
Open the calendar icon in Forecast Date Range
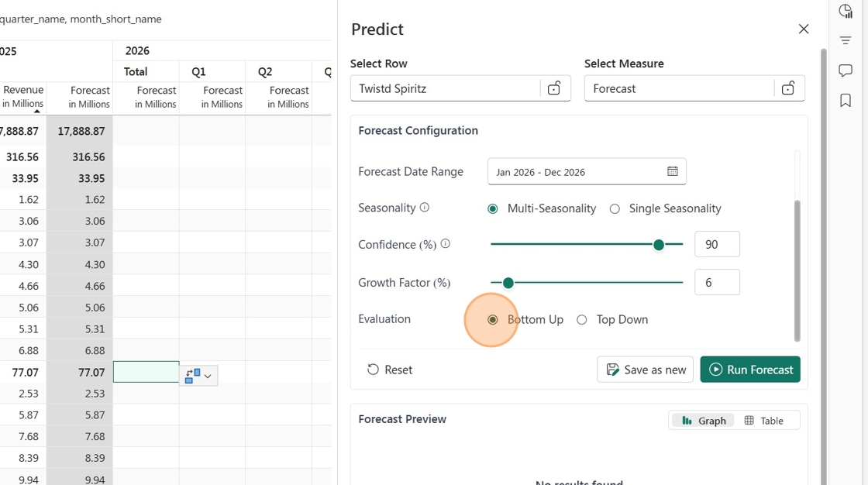[x=672, y=172]
